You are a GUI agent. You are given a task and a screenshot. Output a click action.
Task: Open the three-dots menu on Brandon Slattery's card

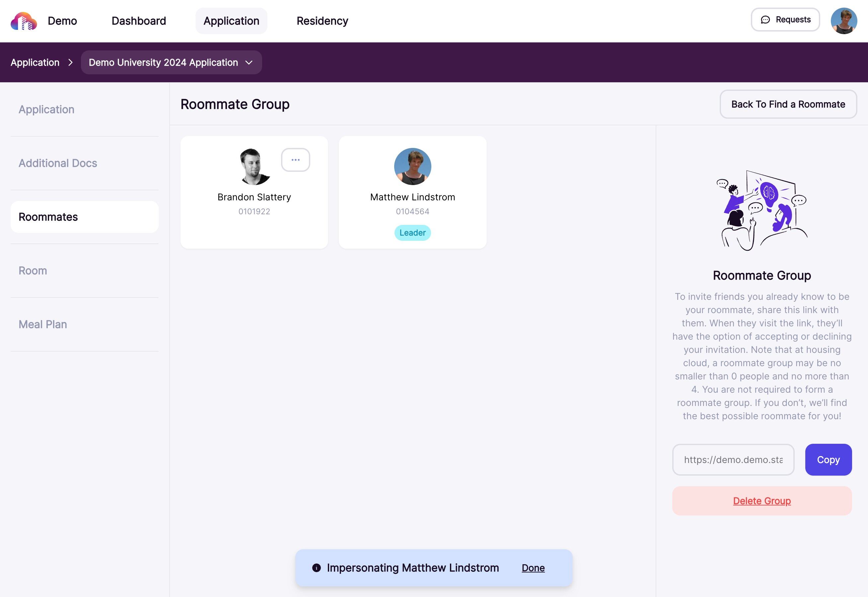coord(295,160)
